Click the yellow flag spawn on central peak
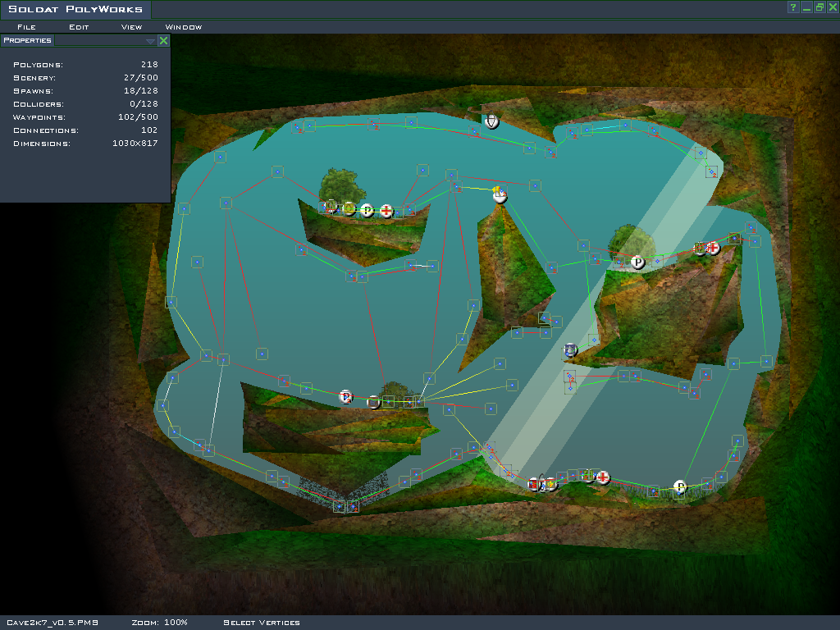The image size is (840, 630). click(499, 194)
